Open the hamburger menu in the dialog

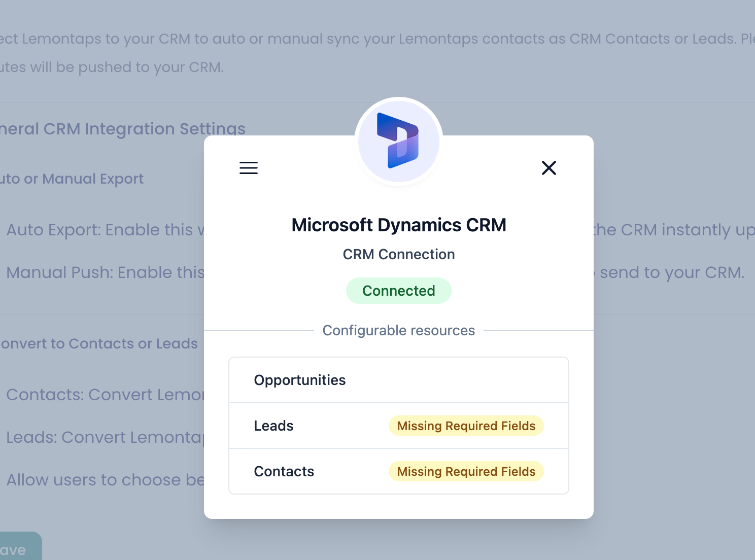point(249,168)
